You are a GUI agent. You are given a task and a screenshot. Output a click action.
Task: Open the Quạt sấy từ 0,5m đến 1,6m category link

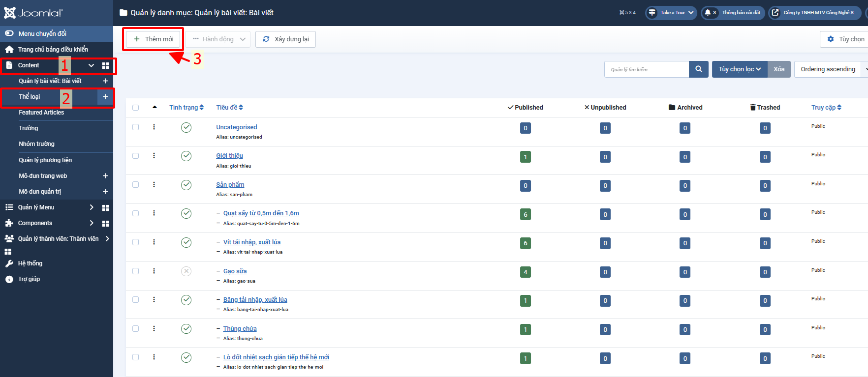pyautogui.click(x=261, y=213)
